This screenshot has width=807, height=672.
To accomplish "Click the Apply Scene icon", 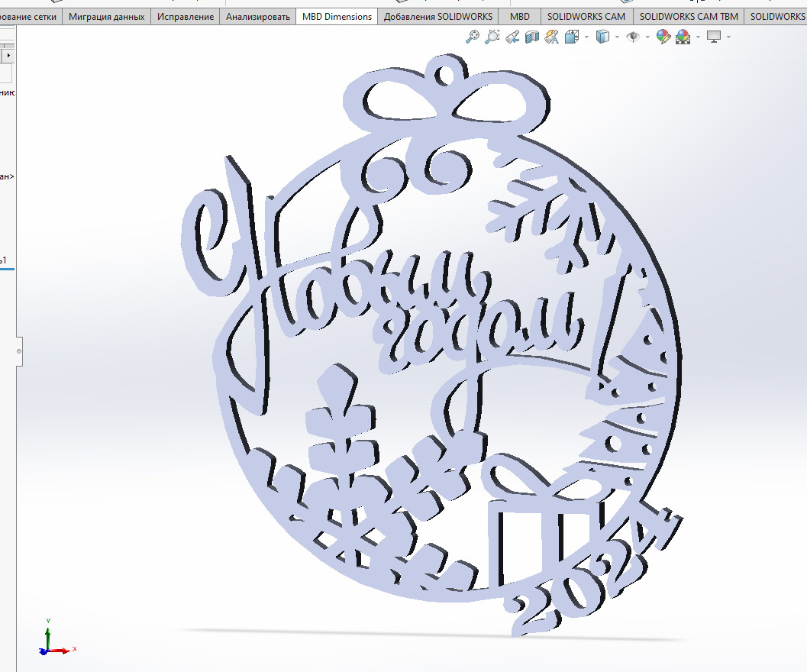I will [683, 37].
